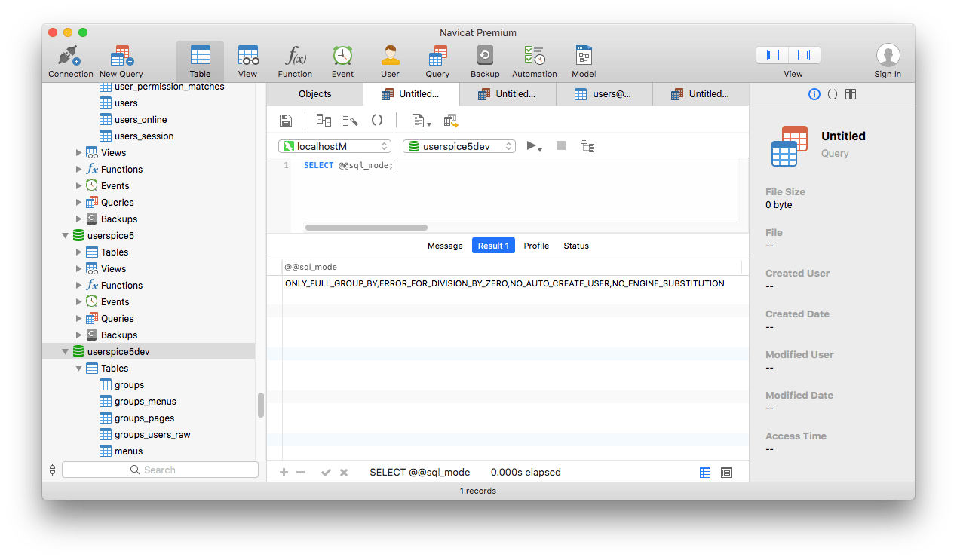957x560 pixels.
Task: Delete record with the minus button
Action: [301, 473]
